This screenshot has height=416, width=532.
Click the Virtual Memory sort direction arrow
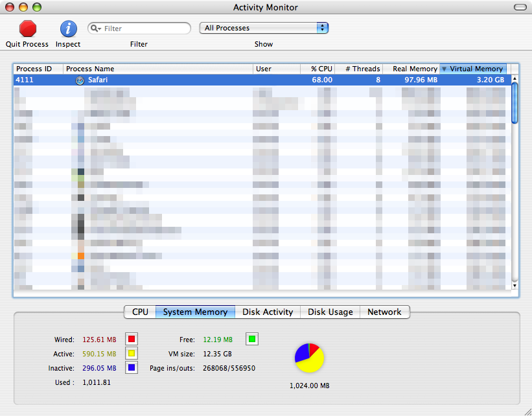444,69
